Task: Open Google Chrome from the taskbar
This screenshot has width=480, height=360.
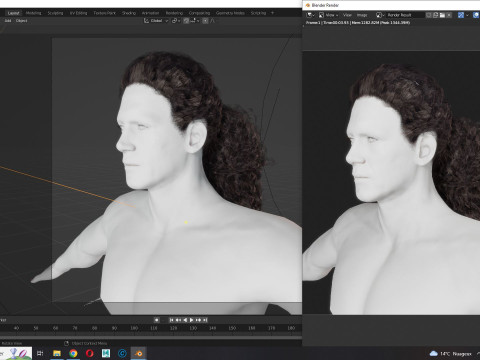Action: point(73,353)
